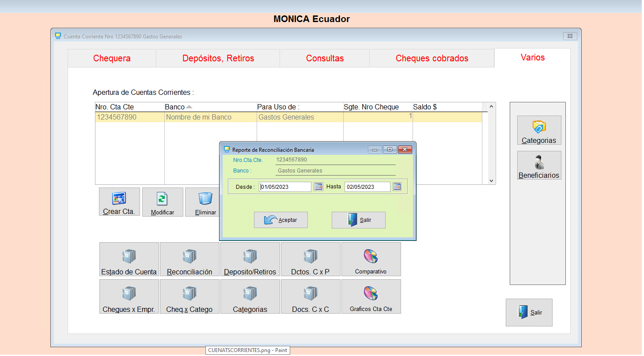Open the Reconciliación report button

[189, 259]
